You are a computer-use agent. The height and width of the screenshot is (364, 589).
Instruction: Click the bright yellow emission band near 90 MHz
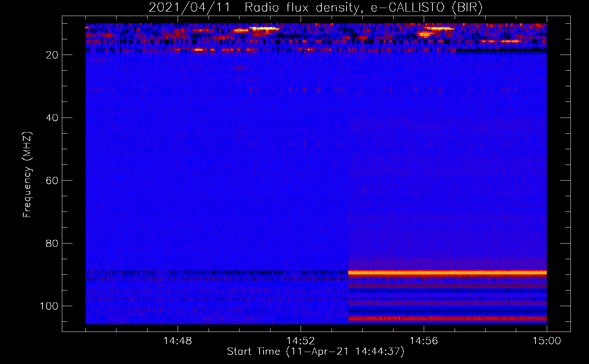tap(447, 273)
